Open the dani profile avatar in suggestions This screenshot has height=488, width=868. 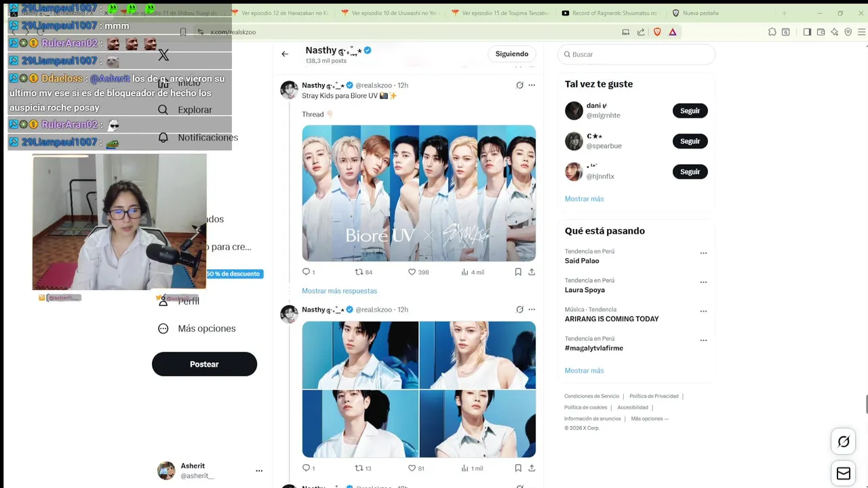pos(574,110)
